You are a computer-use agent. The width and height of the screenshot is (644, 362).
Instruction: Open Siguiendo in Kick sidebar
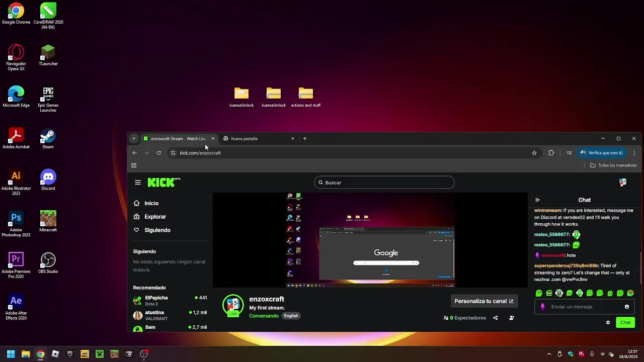point(157,230)
